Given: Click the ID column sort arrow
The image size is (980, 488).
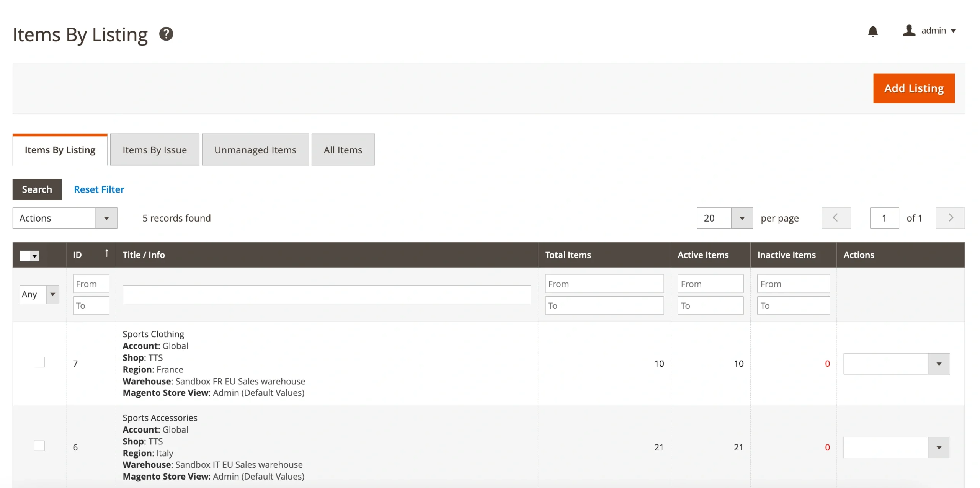Looking at the screenshot, I should (x=107, y=253).
